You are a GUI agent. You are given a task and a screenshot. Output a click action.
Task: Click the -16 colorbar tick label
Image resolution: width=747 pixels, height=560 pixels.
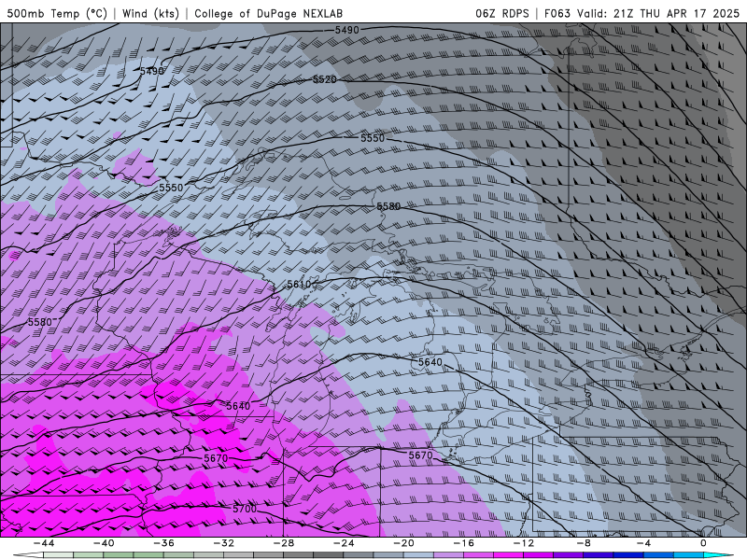464,543
